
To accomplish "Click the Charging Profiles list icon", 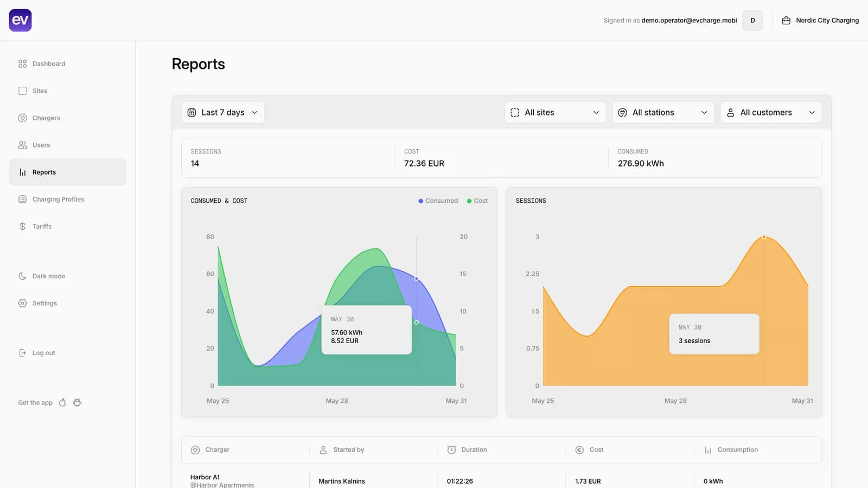I will pos(22,199).
